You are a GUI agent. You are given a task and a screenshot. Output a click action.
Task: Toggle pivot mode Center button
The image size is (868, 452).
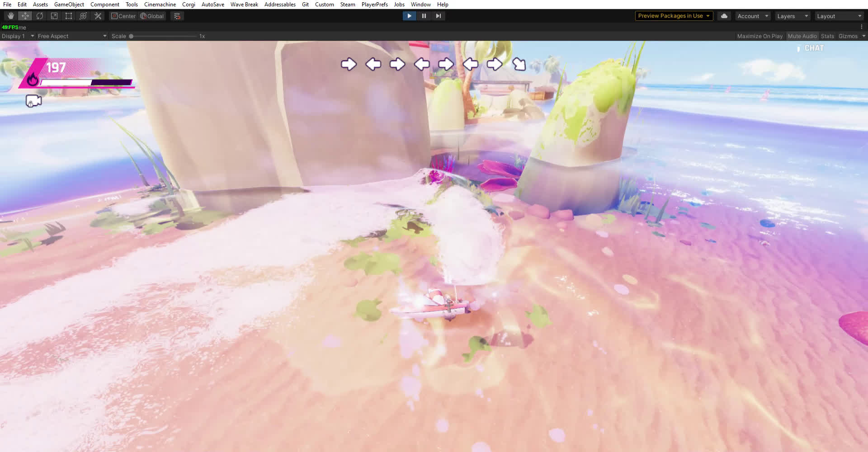click(x=123, y=16)
